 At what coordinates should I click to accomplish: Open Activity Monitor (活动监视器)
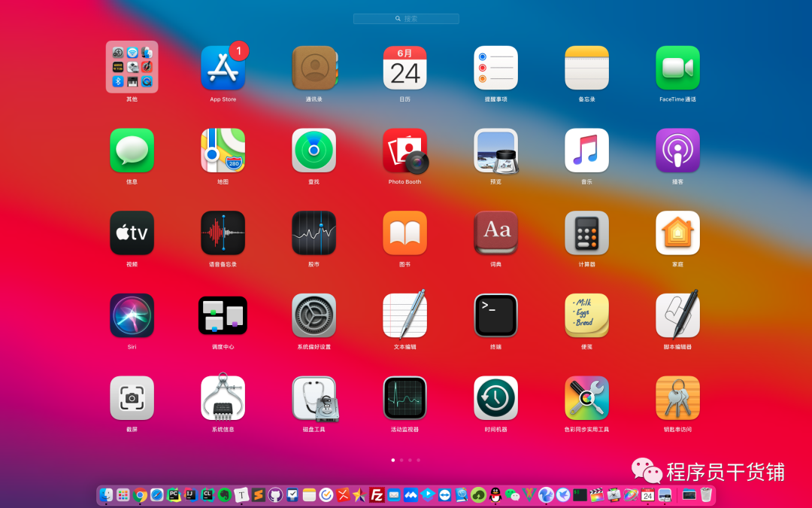(405, 397)
